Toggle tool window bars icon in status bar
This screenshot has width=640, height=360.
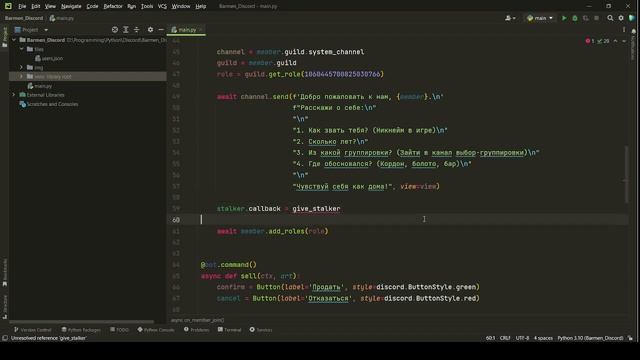[x=5, y=338]
